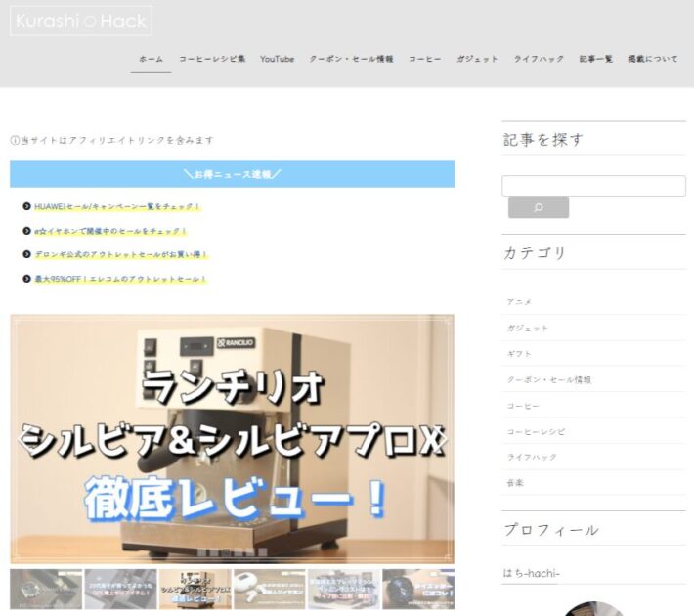Open the ライフハック category in sidebar
Image resolution: width=694 pixels, height=616 pixels.
[x=532, y=457]
